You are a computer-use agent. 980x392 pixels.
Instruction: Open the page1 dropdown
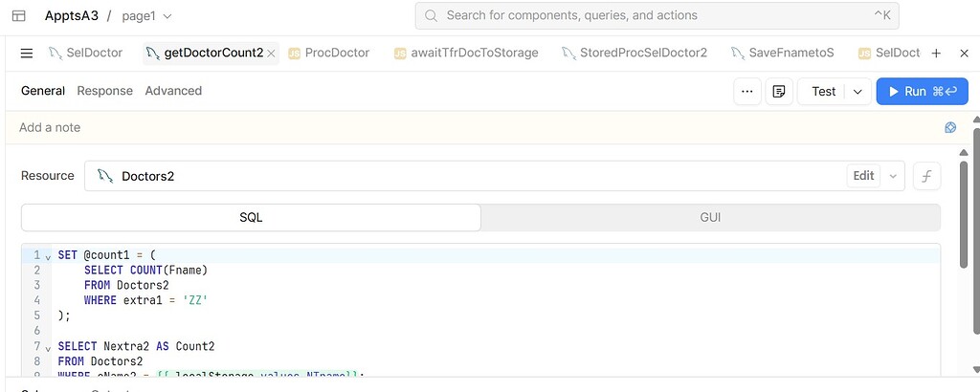[146, 16]
